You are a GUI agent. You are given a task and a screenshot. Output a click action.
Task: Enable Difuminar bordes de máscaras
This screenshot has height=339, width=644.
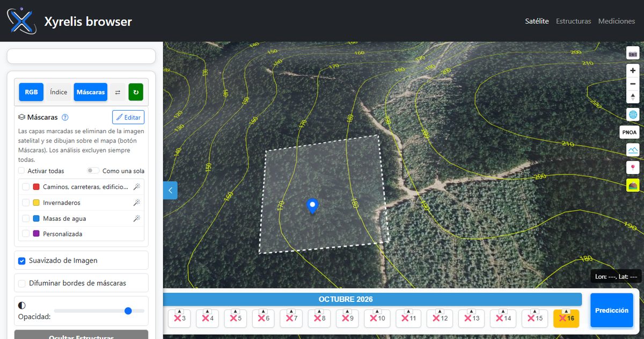22,283
